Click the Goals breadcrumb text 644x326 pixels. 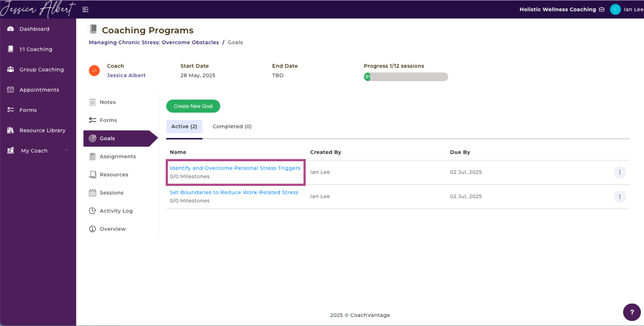(x=235, y=42)
